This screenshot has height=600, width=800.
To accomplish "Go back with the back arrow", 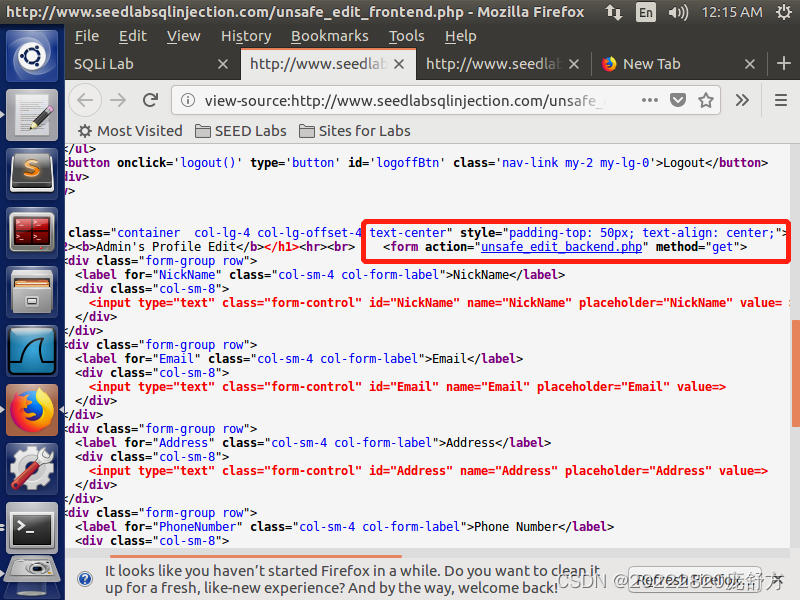I will click(x=85, y=100).
